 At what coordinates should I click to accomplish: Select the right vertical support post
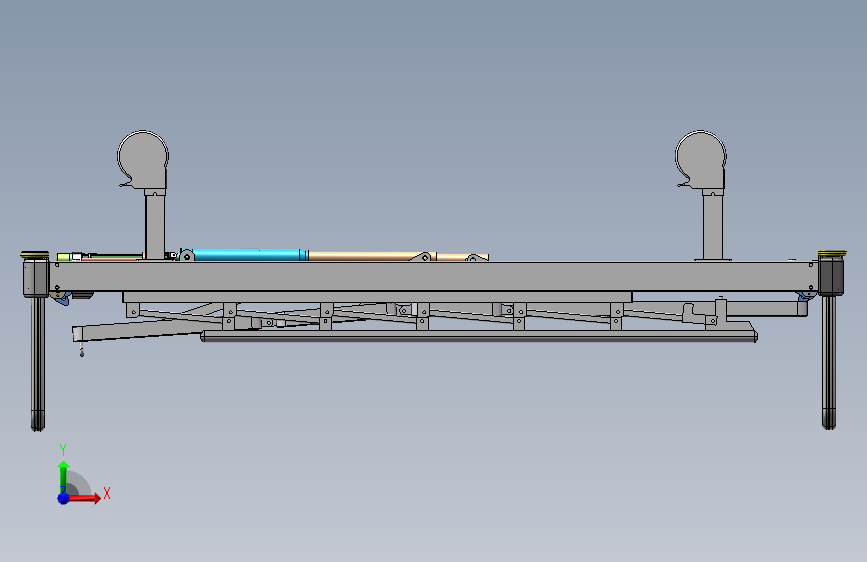coord(713,225)
